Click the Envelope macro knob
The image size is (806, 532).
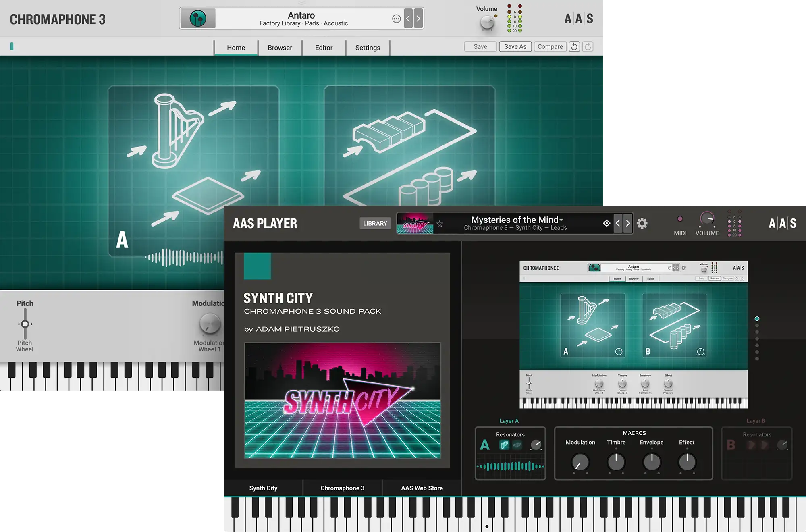[652, 462]
